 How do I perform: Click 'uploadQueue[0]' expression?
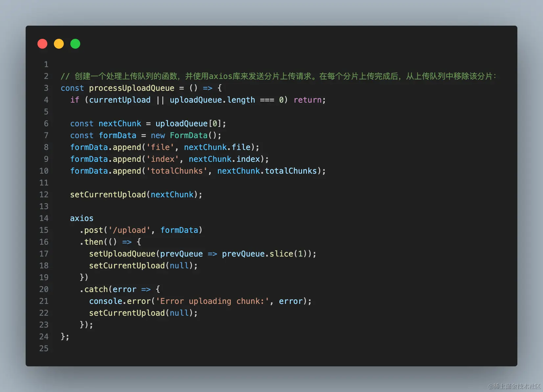[189, 124]
